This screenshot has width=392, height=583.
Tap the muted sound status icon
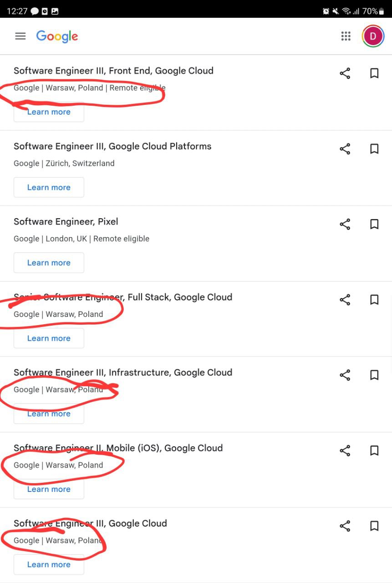(x=336, y=11)
